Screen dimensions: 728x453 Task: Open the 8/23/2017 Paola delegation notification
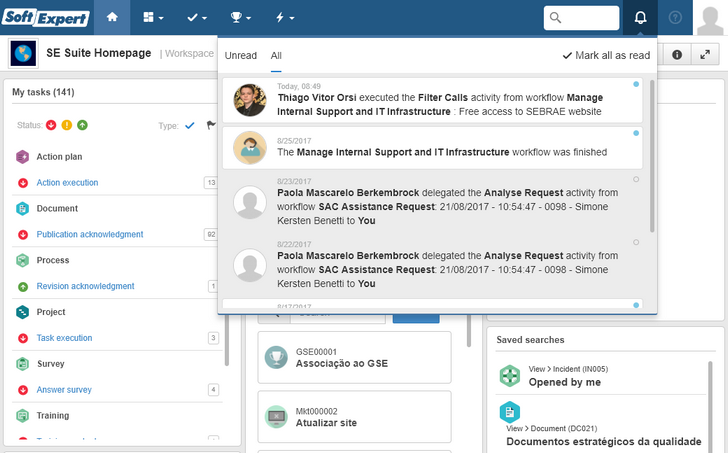(x=433, y=201)
